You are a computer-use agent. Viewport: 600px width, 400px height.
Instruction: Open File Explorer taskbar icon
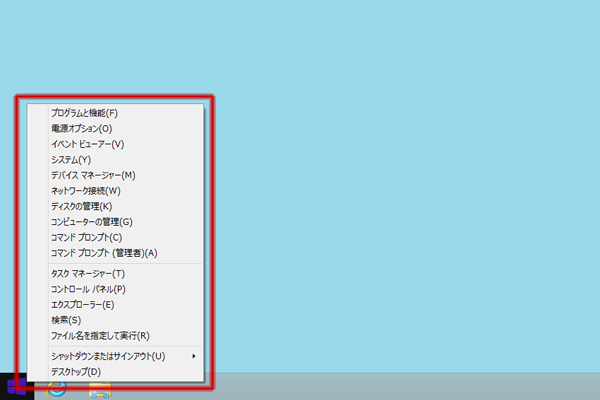pos(100,390)
